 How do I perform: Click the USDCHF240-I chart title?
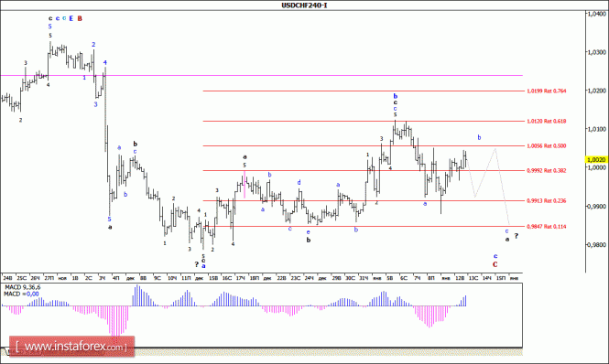pos(304,5)
